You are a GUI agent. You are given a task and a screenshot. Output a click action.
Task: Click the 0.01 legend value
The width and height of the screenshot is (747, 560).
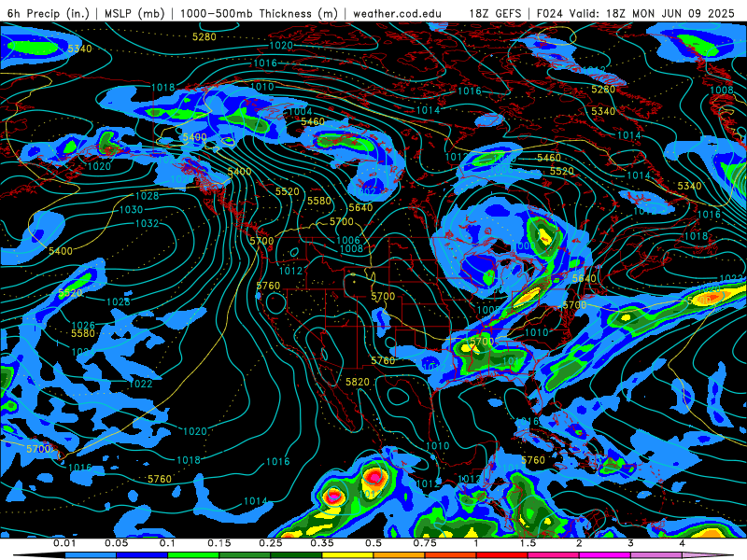tap(64, 543)
